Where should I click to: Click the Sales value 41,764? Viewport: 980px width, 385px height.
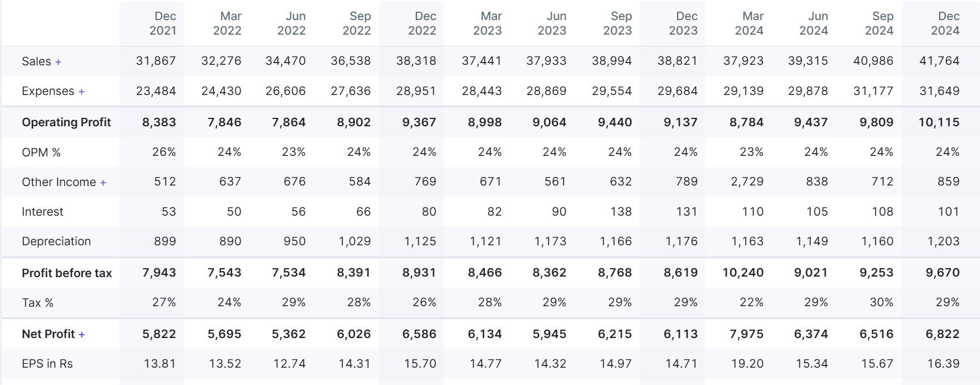click(939, 61)
